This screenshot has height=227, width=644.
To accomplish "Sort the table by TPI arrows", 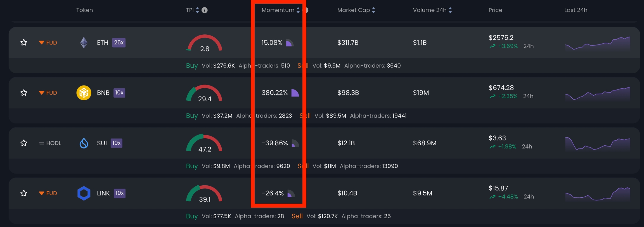I will coord(197,10).
